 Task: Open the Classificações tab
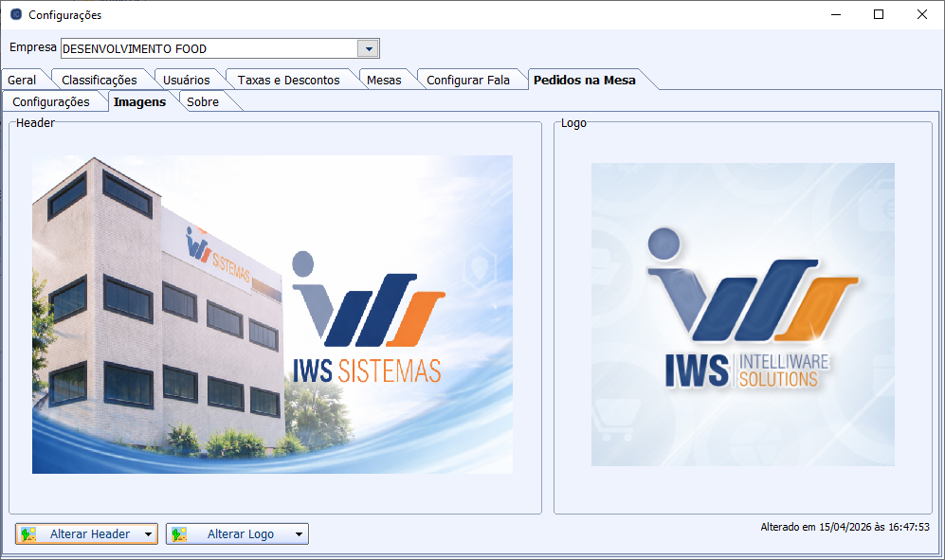(99, 80)
